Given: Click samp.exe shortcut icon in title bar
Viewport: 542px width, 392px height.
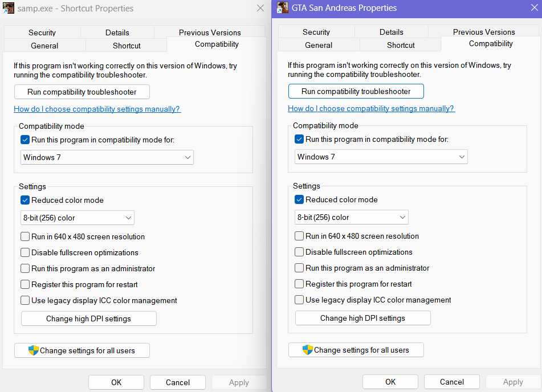Looking at the screenshot, I should point(9,8).
